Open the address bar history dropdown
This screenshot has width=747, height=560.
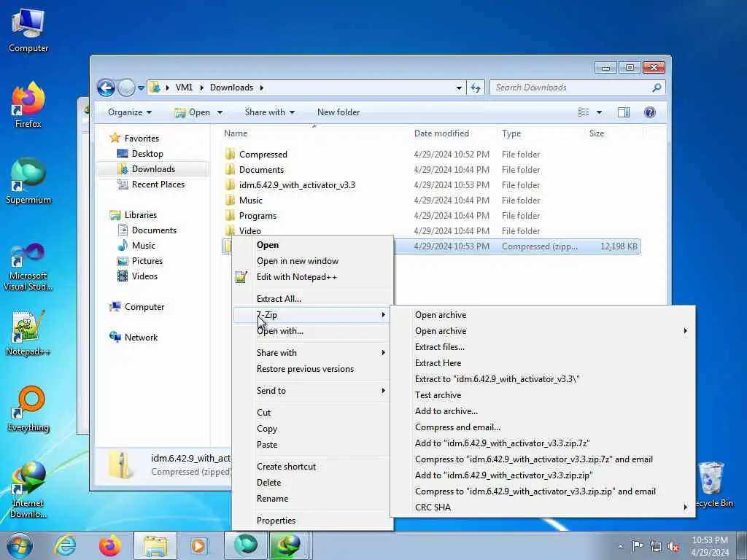(459, 87)
